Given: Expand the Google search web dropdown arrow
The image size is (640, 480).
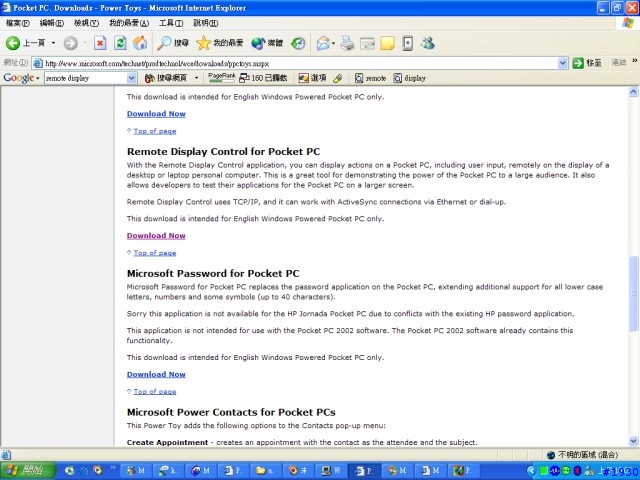Looking at the screenshot, I should [196, 78].
